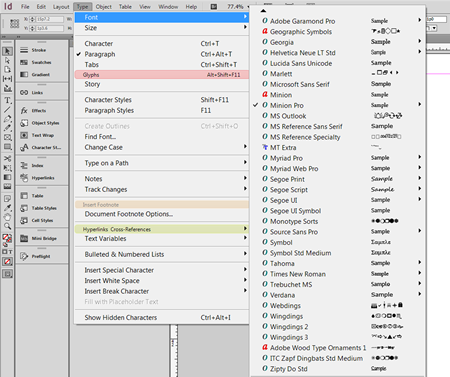Choose Find Font menu entry

tap(162, 137)
